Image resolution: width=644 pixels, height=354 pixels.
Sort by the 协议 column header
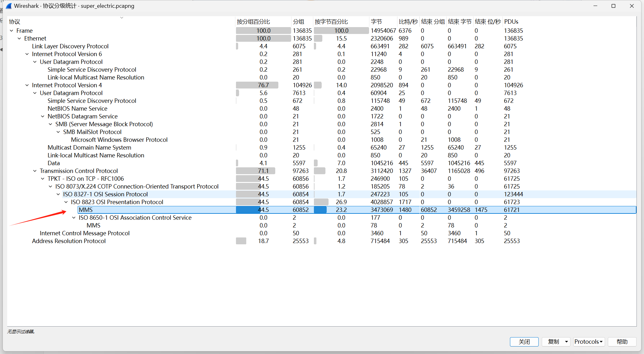15,22
